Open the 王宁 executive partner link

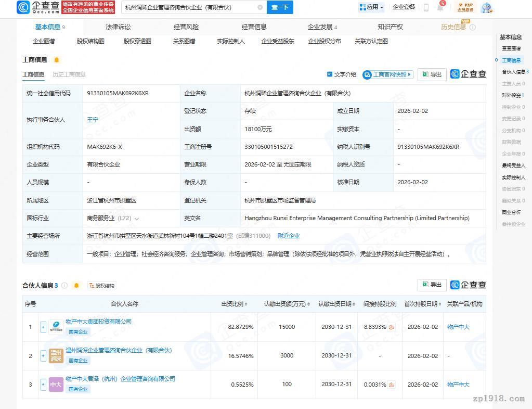pyautogui.click(x=93, y=120)
